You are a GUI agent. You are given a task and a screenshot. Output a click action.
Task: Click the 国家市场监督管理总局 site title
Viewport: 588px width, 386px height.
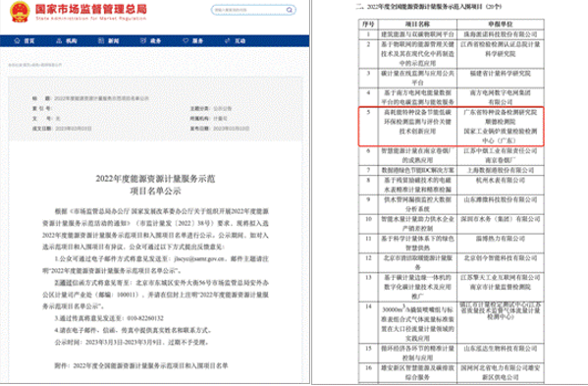(90, 9)
